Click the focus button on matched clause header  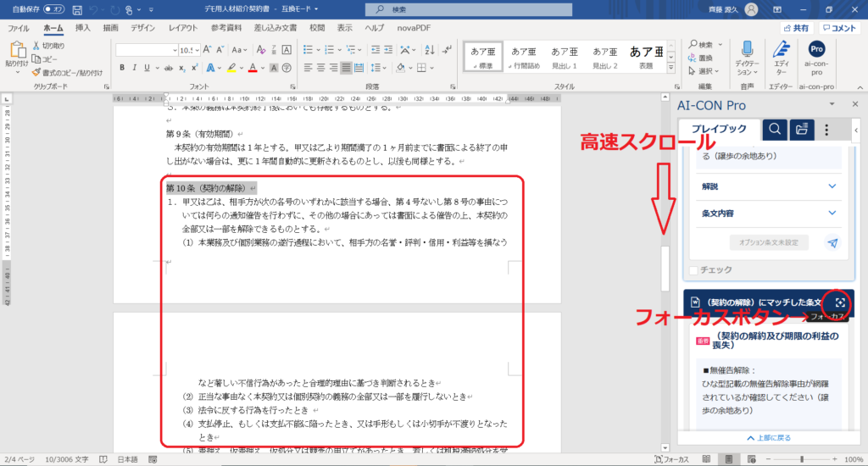[840, 302]
